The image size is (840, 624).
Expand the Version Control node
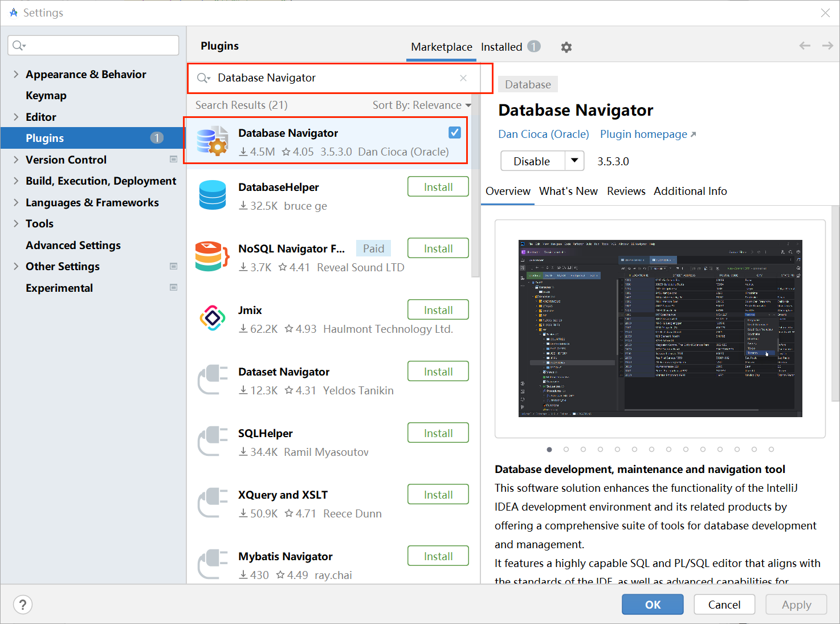pos(16,160)
